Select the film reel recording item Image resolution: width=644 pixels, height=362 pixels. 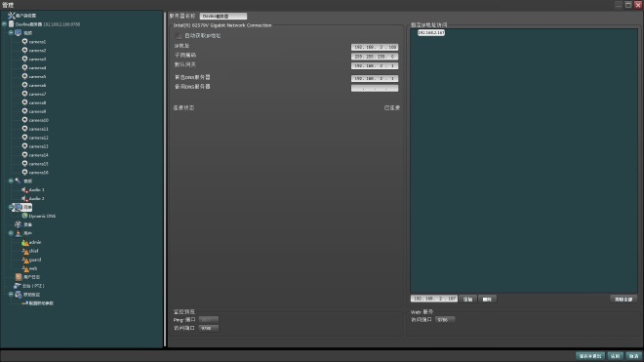tap(19, 224)
